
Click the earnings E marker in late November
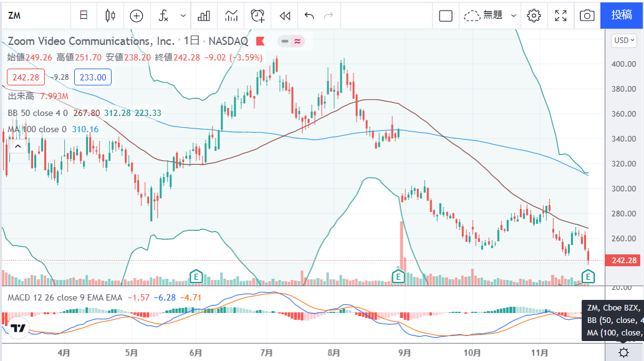click(588, 277)
